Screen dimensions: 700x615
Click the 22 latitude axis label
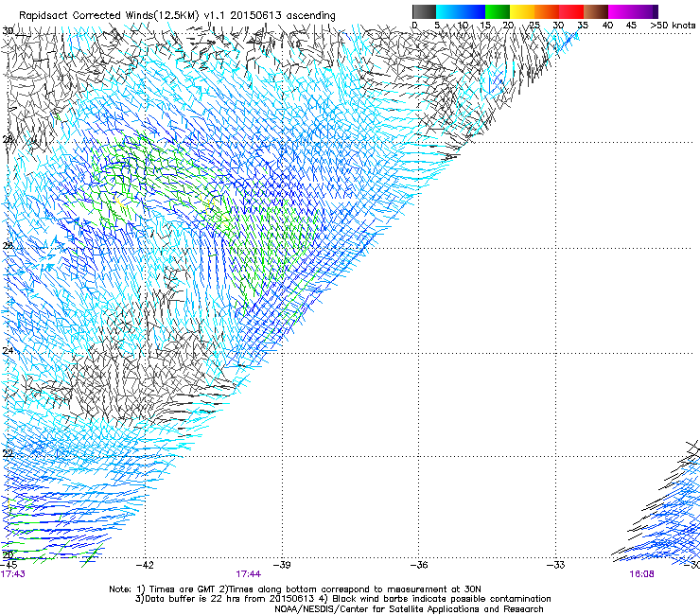tap(8, 454)
